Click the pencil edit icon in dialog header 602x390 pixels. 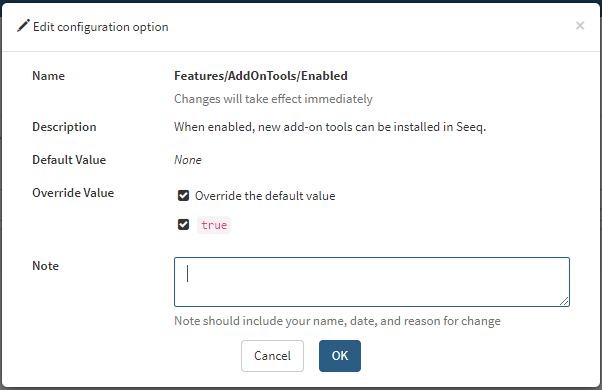pyautogui.click(x=23, y=26)
